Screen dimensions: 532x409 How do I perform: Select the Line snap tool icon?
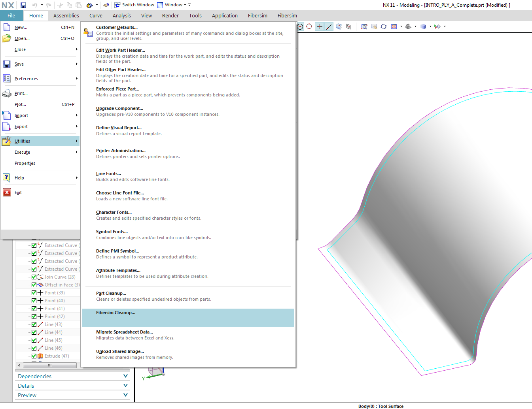[x=329, y=26]
